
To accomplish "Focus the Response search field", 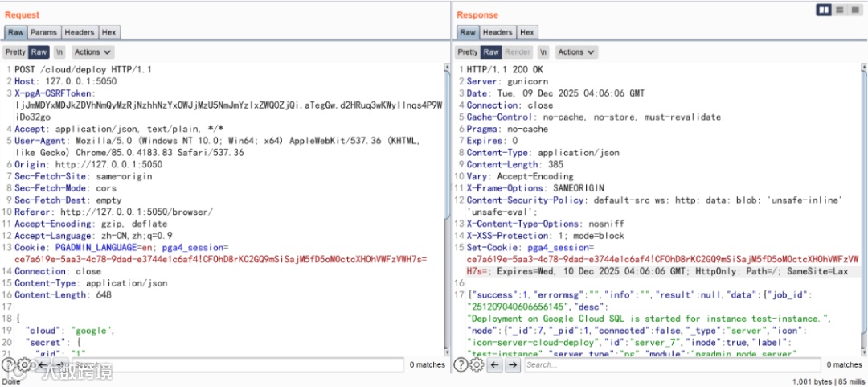I will pos(672,364).
